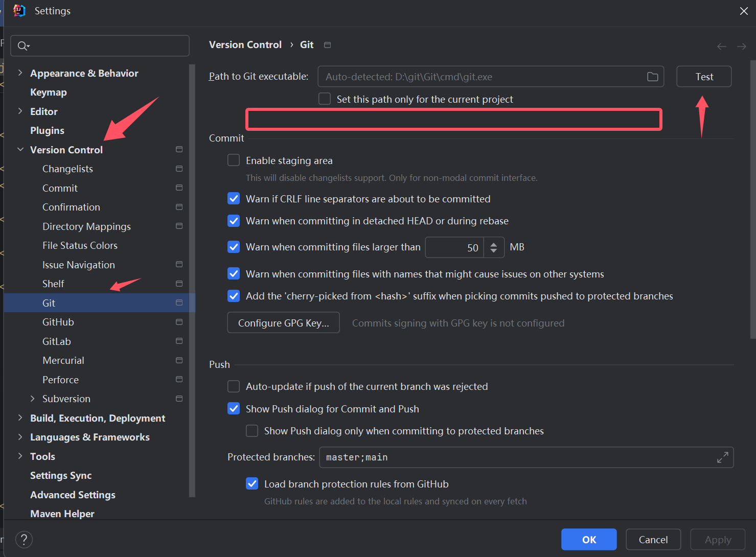The image size is (756, 557).
Task: Toggle warn when committing in detached HEAD
Action: (234, 220)
